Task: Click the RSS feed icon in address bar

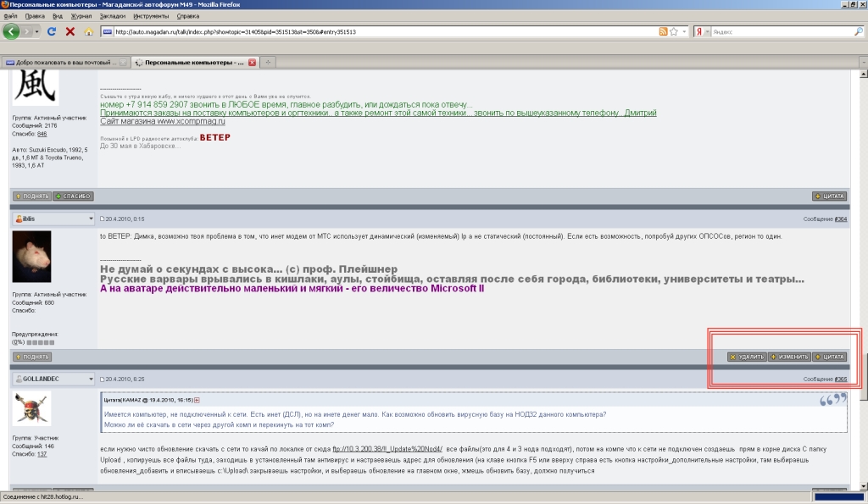Action: tap(663, 31)
